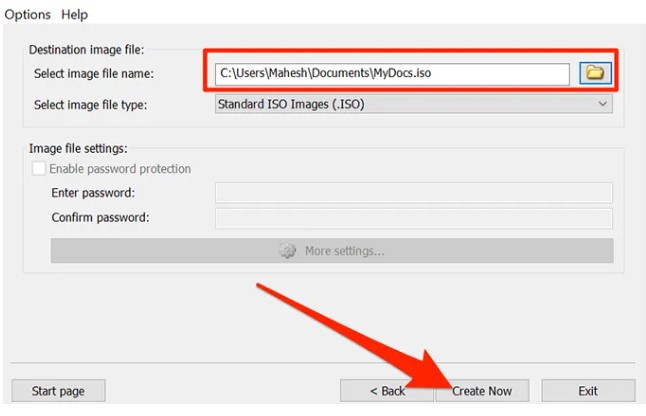646x416 pixels.
Task: Click the Enter password field
Action: pyautogui.click(x=414, y=192)
